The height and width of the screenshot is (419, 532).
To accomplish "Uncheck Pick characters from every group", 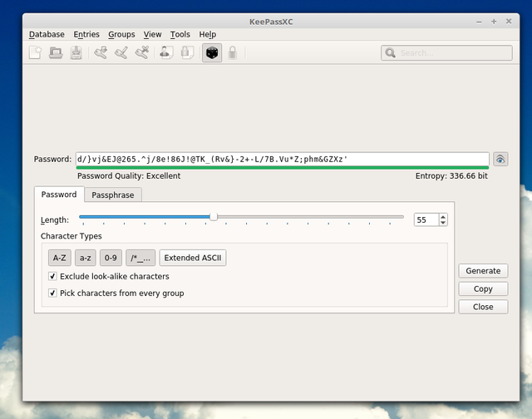I will tap(52, 293).
